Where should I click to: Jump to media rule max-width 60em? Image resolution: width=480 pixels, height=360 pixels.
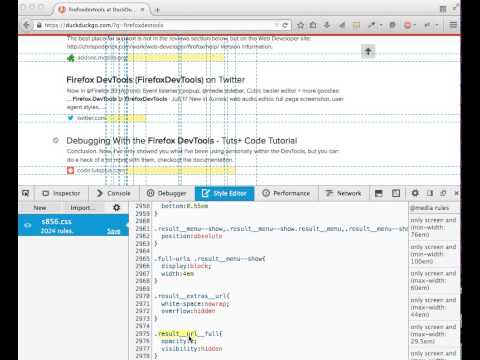433,281
